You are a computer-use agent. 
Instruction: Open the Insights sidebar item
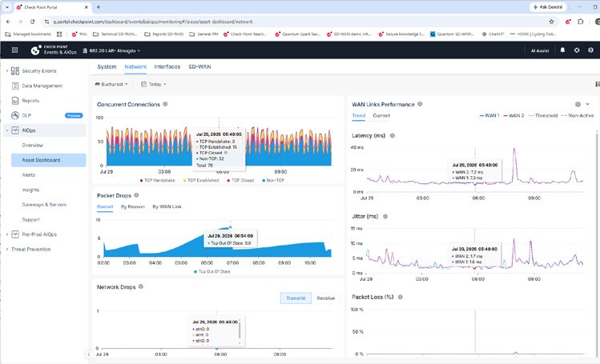(x=30, y=190)
